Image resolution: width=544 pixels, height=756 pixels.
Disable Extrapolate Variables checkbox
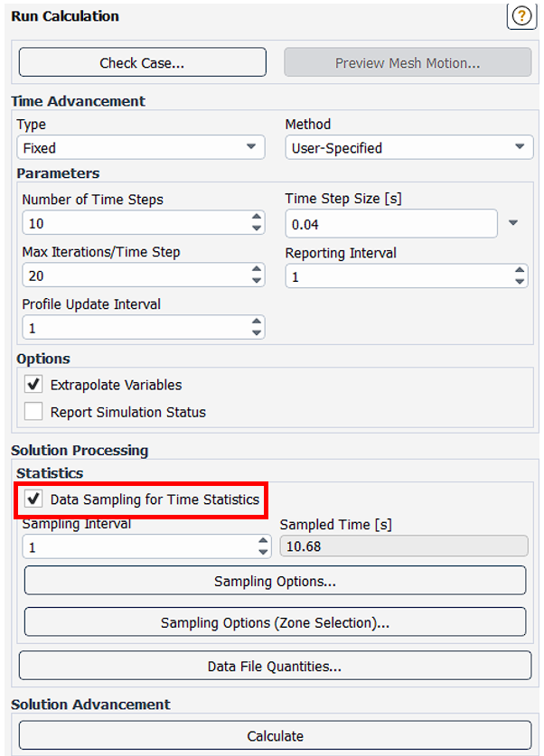33,385
